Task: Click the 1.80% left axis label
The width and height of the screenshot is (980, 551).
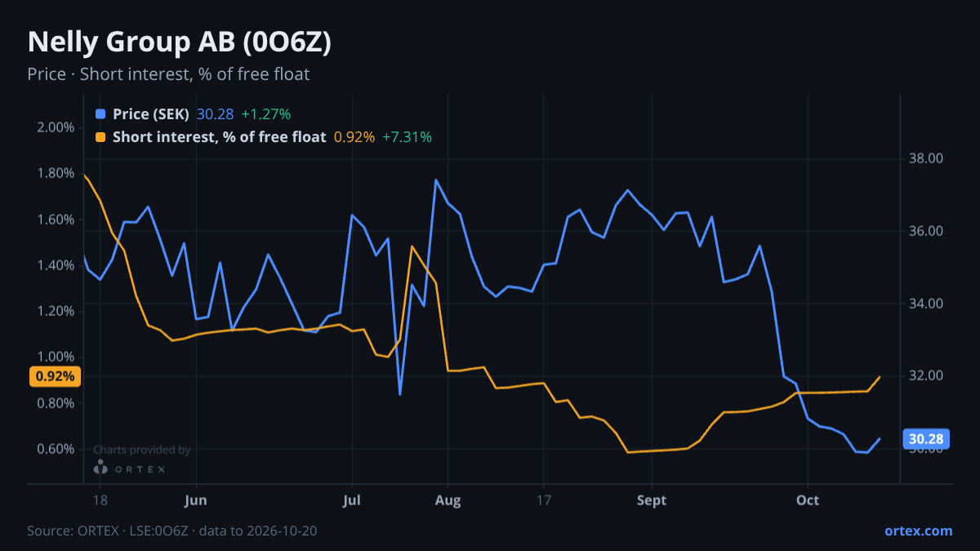Action: pos(56,173)
